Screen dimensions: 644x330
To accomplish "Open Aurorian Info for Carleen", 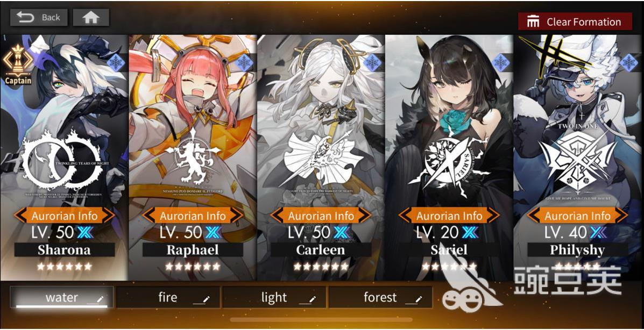I will (x=321, y=216).
